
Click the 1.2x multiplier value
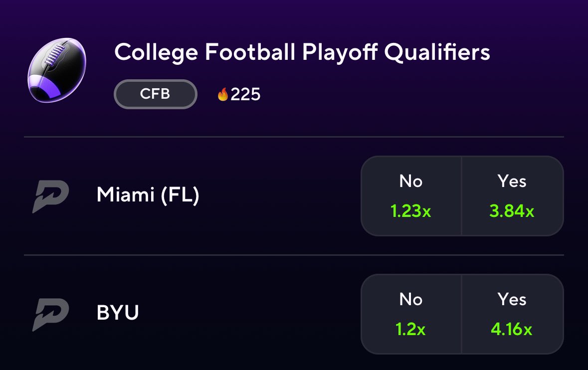point(410,329)
